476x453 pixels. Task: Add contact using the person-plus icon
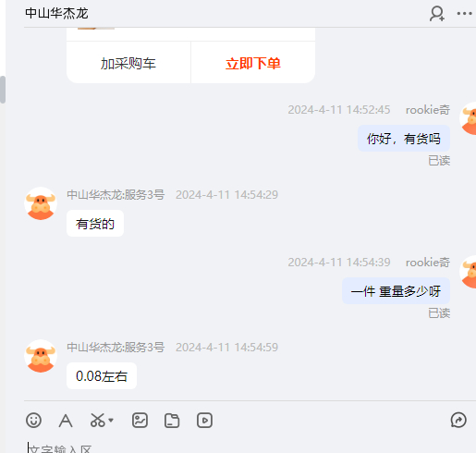pos(437,14)
